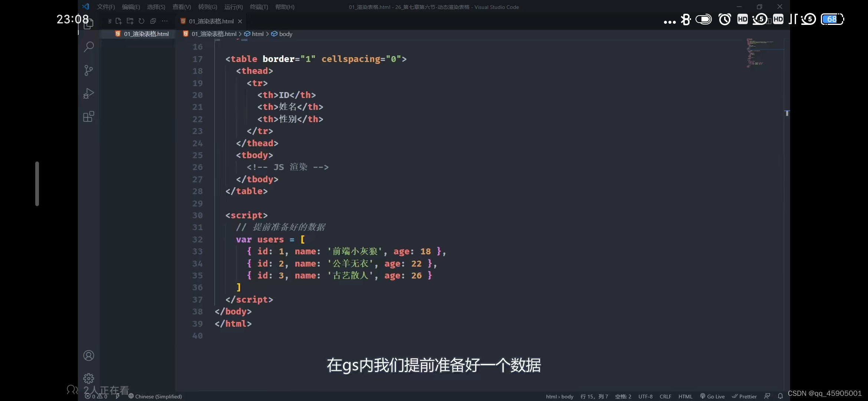
Task: Refresh the Explorer file list
Action: pyautogui.click(x=141, y=21)
